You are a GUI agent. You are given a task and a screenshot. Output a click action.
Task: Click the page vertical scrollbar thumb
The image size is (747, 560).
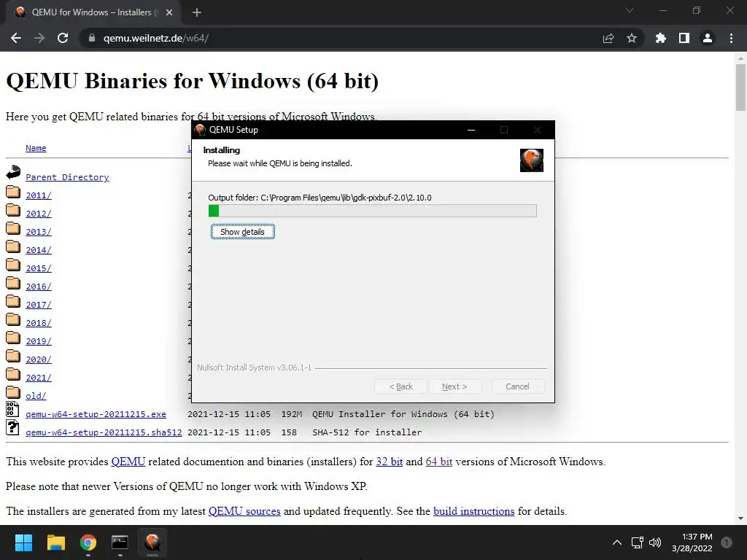[740, 87]
